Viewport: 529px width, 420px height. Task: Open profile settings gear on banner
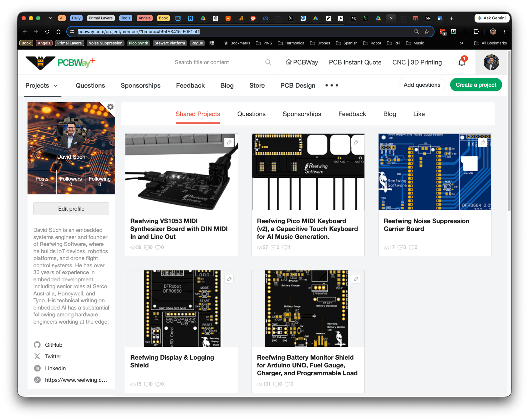[110, 107]
